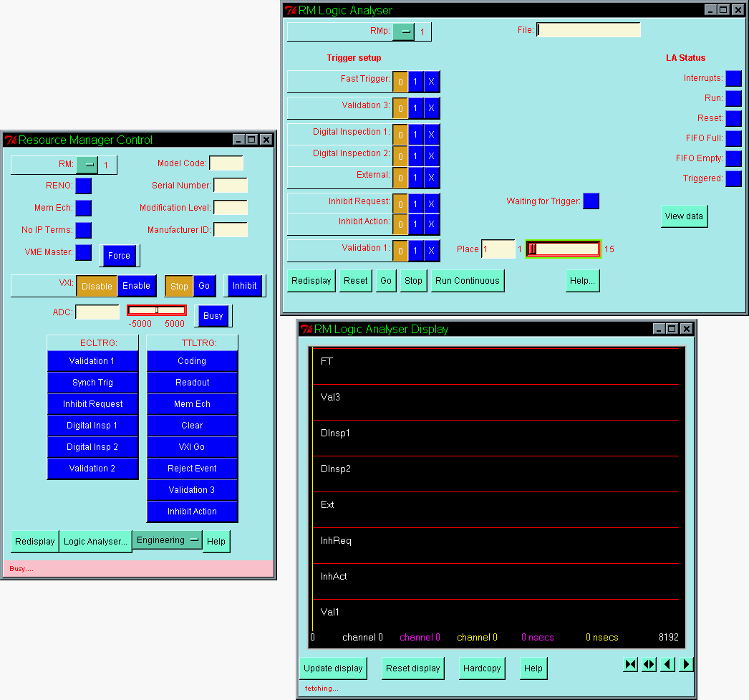
Task: Open the RM selector dropdown
Action: 87,165
